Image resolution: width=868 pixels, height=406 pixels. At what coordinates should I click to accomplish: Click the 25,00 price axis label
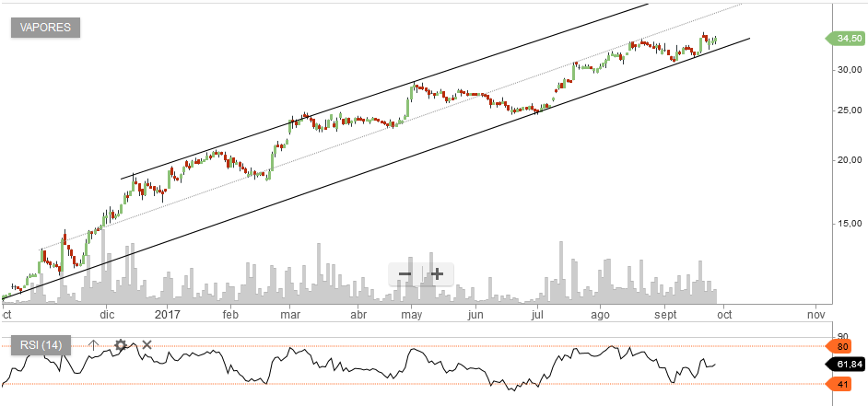point(850,110)
